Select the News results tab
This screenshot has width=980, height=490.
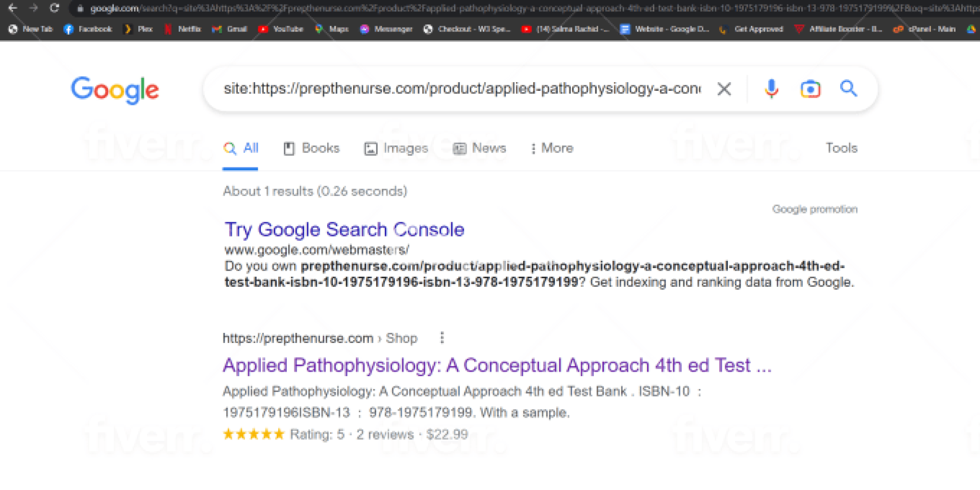[x=480, y=148]
